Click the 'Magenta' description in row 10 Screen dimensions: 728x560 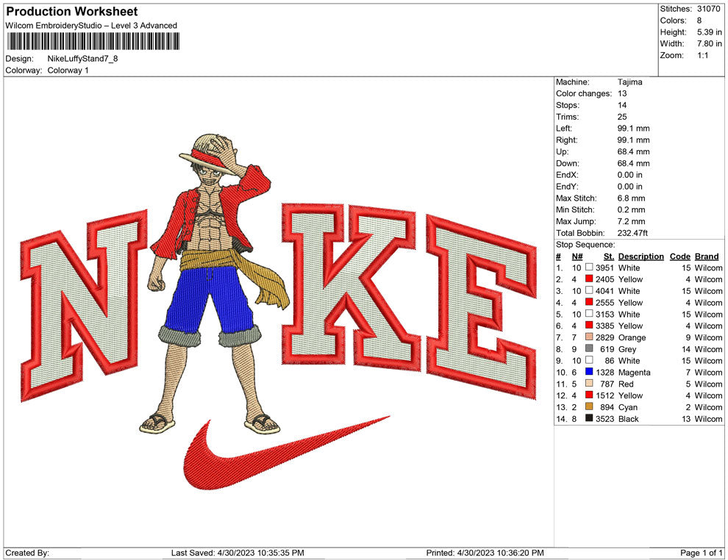coord(634,372)
